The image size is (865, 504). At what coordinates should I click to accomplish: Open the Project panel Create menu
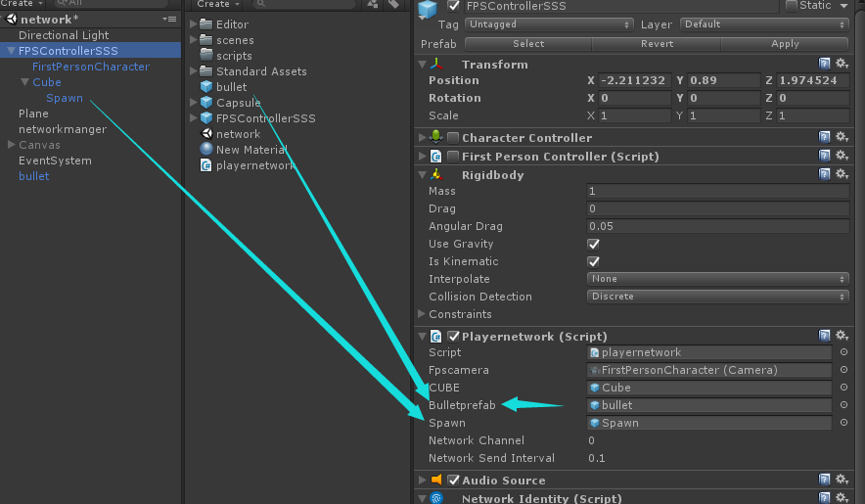click(x=217, y=5)
